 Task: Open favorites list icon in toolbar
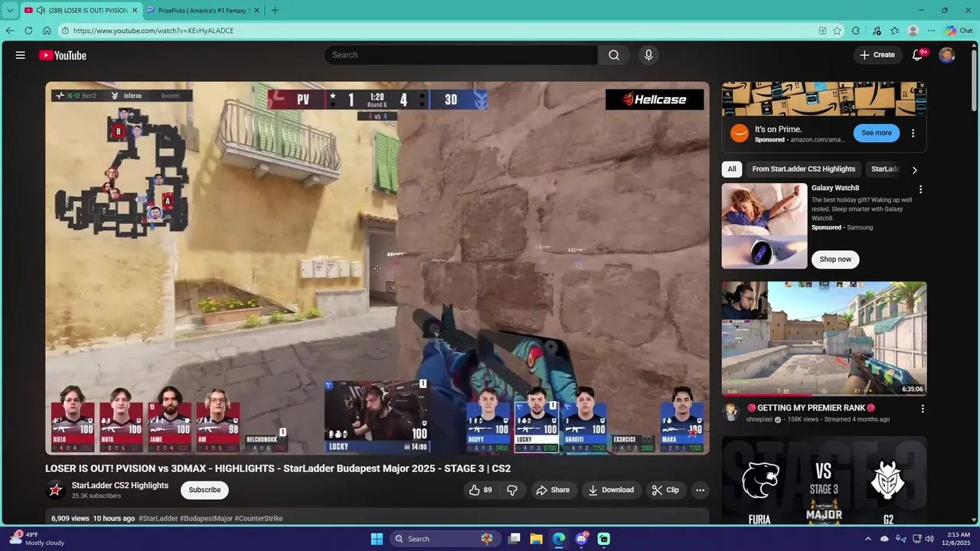click(x=895, y=31)
